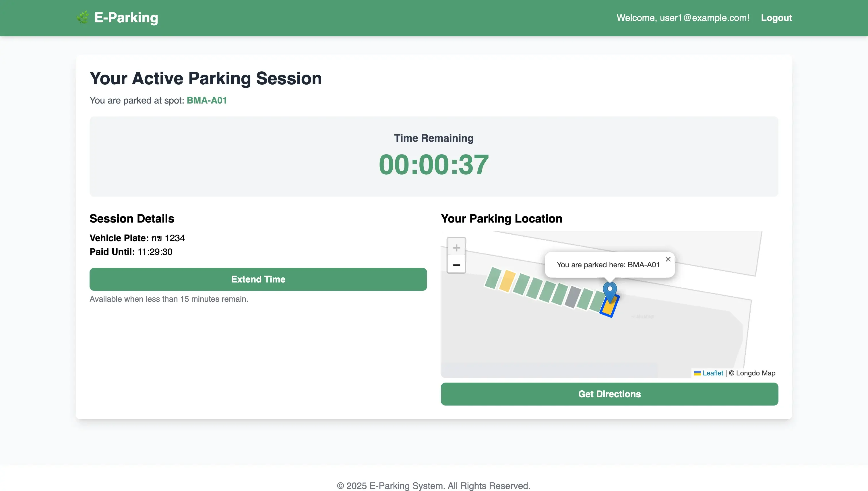This screenshot has height=491, width=868.
Task: Click the Extend Time button
Action: click(258, 279)
